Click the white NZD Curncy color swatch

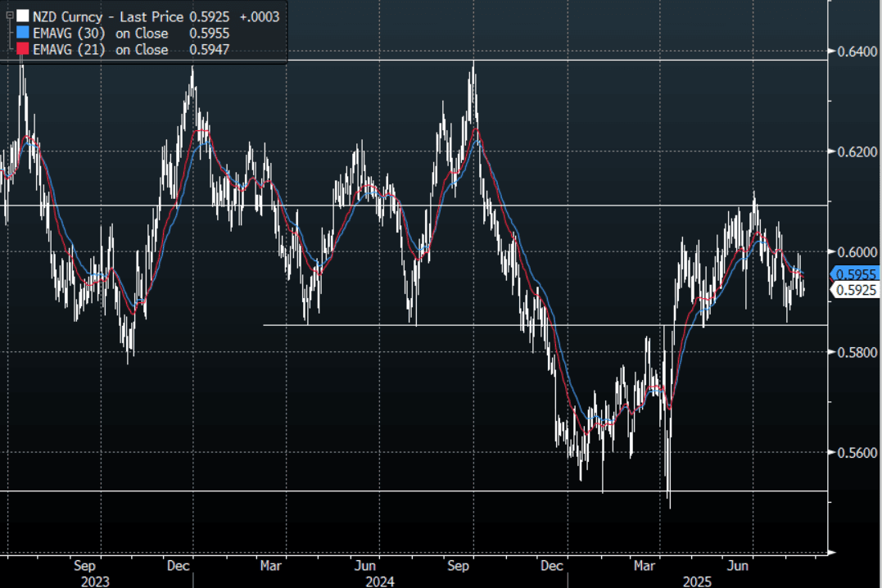point(22,16)
